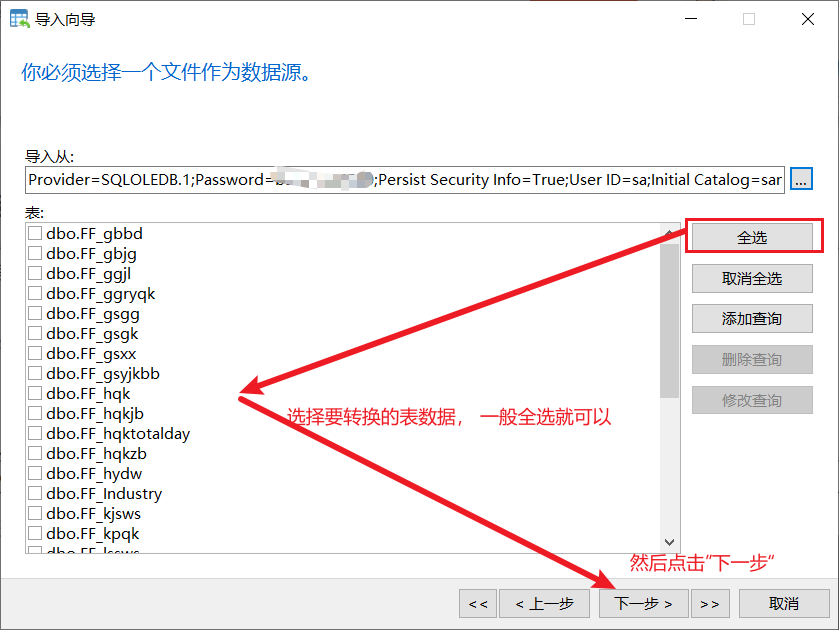Tick the dbo.FF_Industry table checkbox
This screenshot has height=630, width=839.
click(35, 494)
